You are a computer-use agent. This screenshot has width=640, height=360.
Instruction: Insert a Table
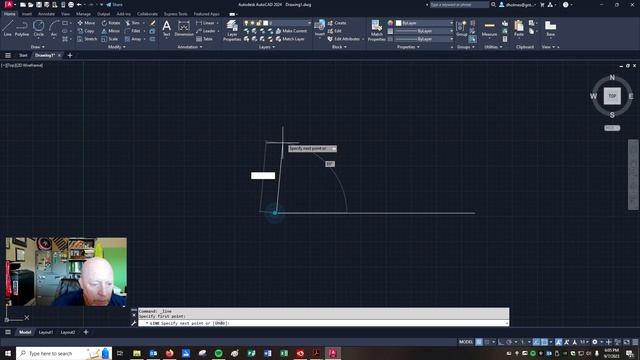(x=204, y=39)
